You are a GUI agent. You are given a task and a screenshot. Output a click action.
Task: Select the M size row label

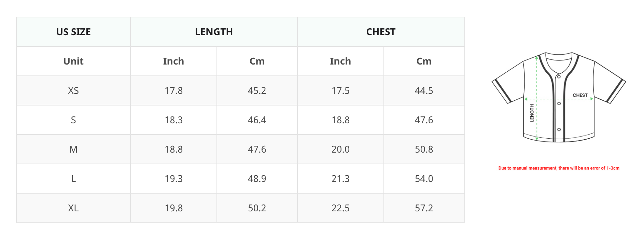pos(73,149)
